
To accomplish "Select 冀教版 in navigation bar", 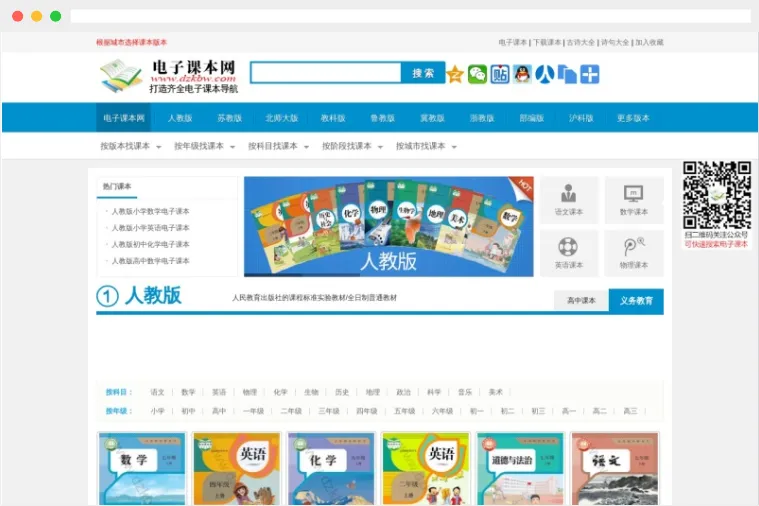I will 432,118.
